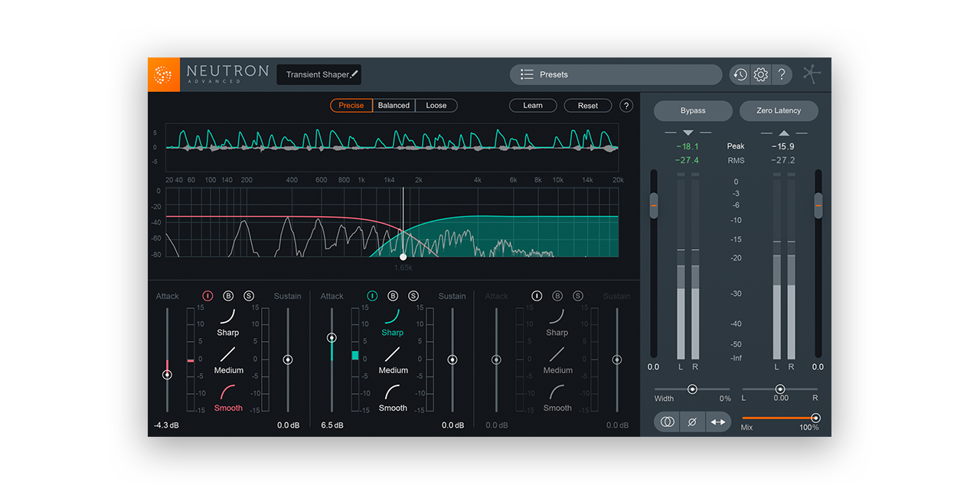Select Medium curve icon in third band
Screen dimensions: 980x492
point(557,354)
